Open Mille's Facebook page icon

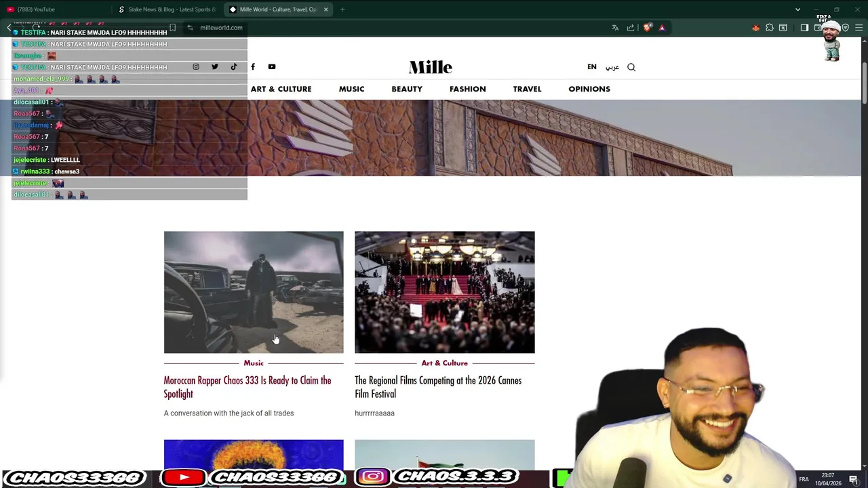coord(253,66)
